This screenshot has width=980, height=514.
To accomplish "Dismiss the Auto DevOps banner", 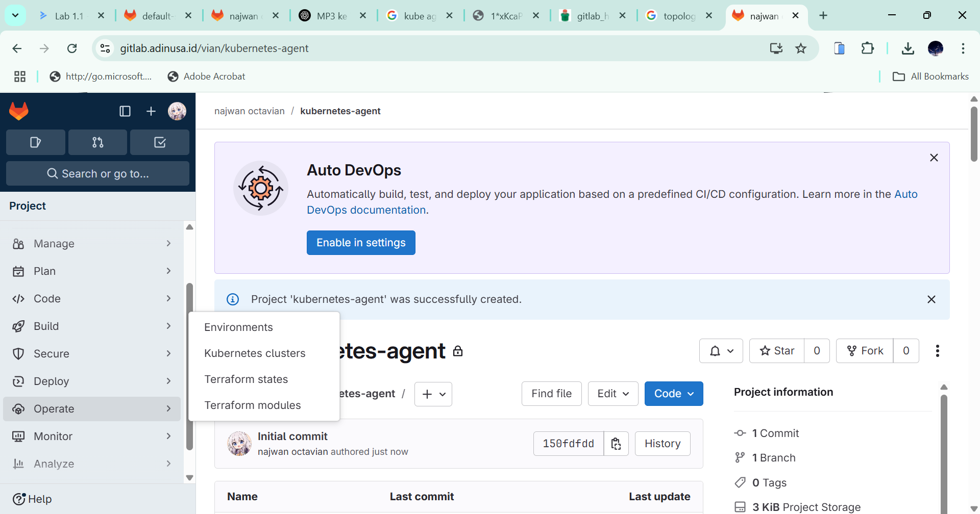I will click(x=934, y=158).
